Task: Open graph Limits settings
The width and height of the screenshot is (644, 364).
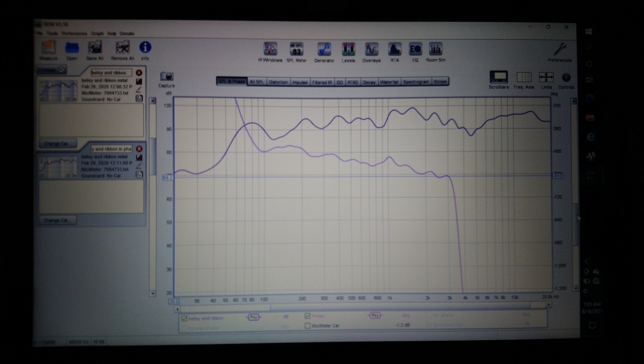Action: click(546, 80)
